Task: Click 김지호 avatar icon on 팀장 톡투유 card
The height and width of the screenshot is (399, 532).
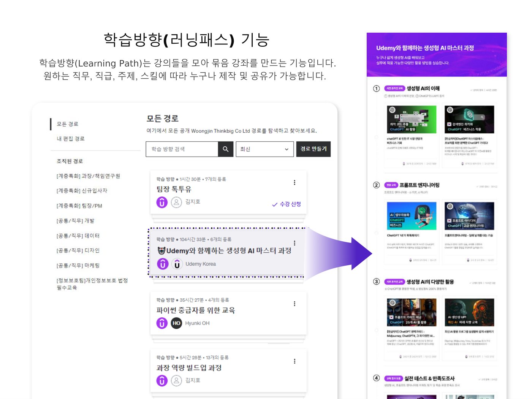Action: [176, 202]
